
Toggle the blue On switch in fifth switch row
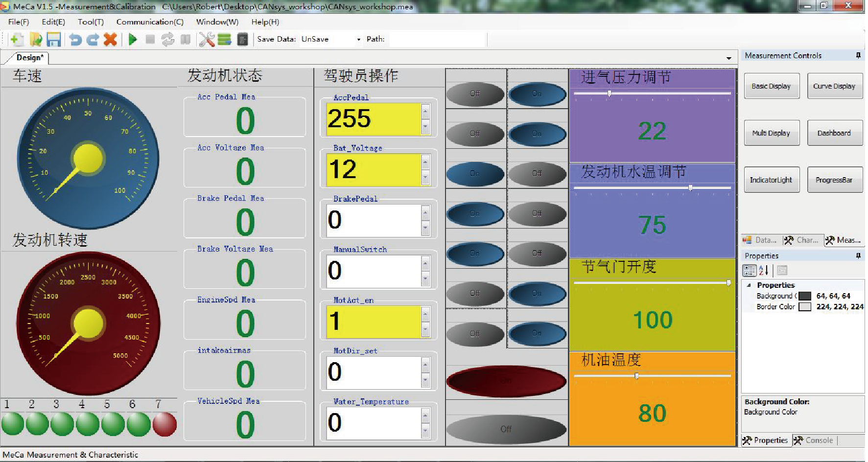click(x=475, y=254)
